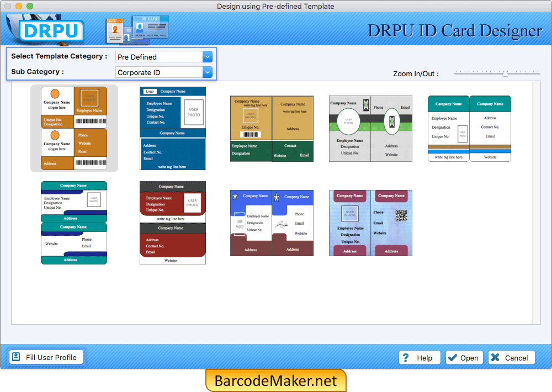Screen dimensions: 552x392
Task: Click the yellow minimize window button
Action: point(19,6)
